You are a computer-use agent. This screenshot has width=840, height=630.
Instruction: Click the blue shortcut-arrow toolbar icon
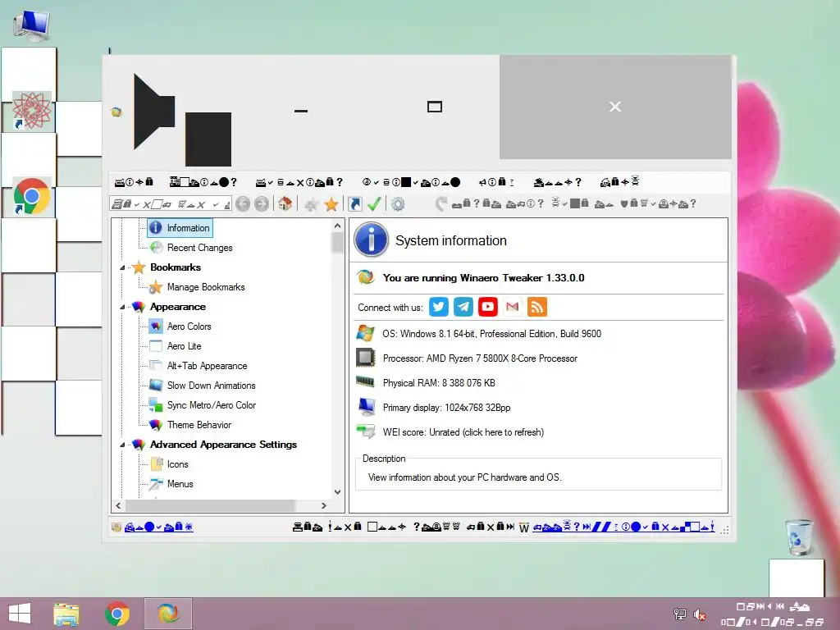[354, 204]
